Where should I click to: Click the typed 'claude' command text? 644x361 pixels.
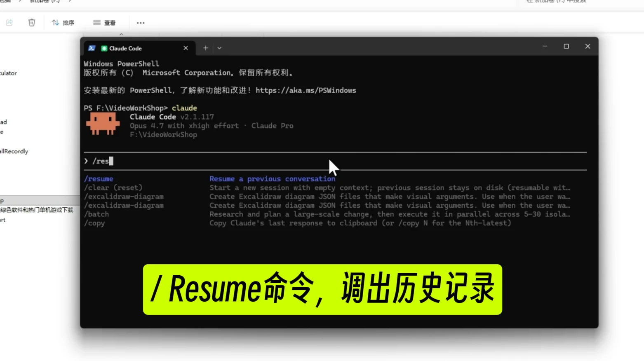pos(184,108)
